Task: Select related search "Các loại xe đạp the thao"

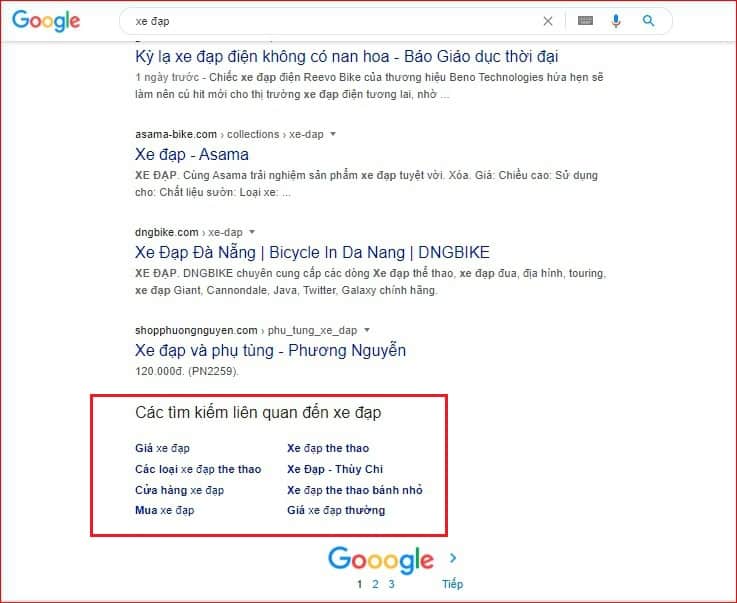Action: pos(198,469)
